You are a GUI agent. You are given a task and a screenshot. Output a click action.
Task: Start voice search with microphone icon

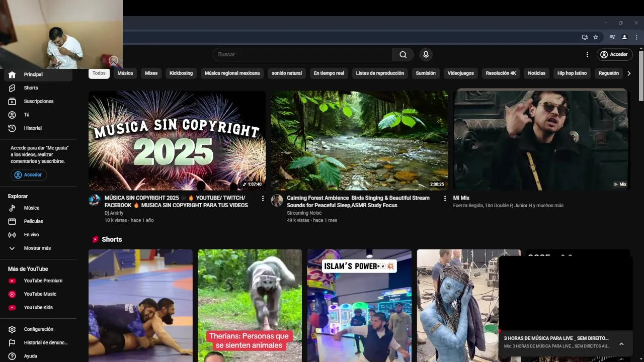coord(426,54)
